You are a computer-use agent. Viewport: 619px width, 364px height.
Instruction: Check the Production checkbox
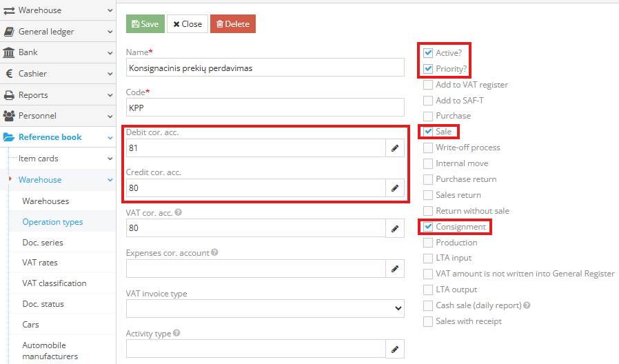[428, 243]
